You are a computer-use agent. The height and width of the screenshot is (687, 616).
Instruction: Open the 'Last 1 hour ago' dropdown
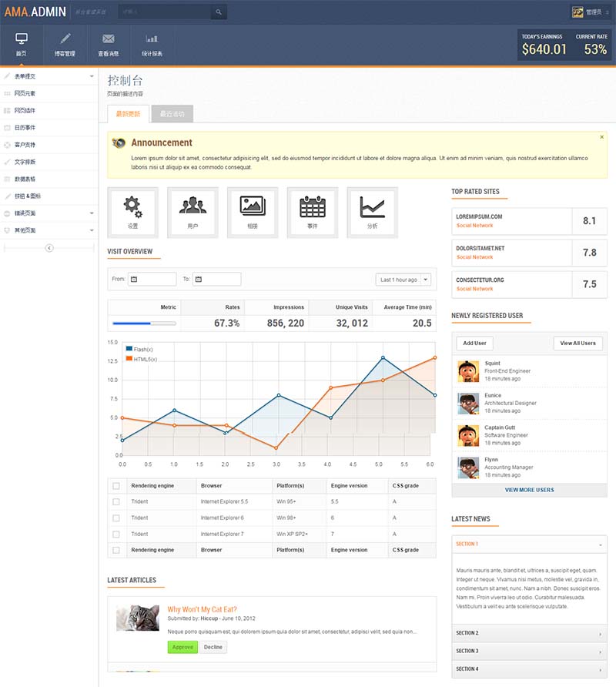coord(403,280)
